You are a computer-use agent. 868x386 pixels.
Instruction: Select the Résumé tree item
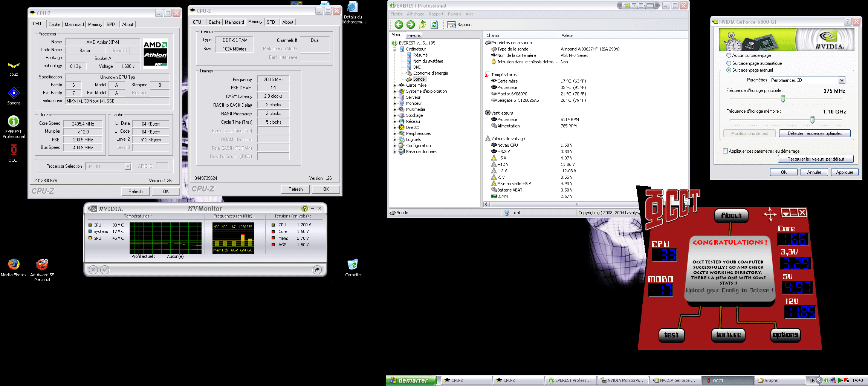pyautogui.click(x=420, y=55)
